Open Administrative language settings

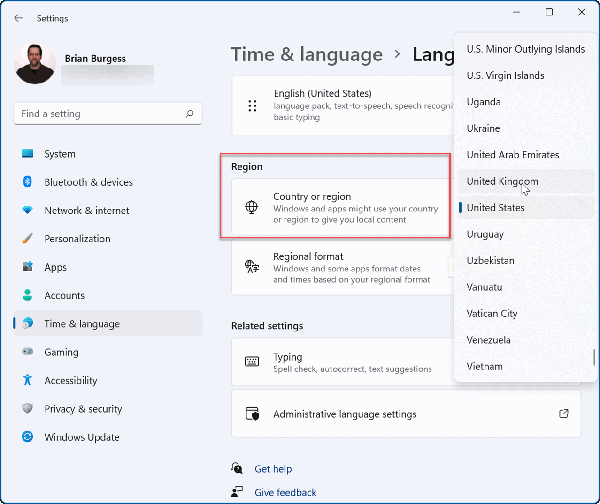click(x=406, y=414)
